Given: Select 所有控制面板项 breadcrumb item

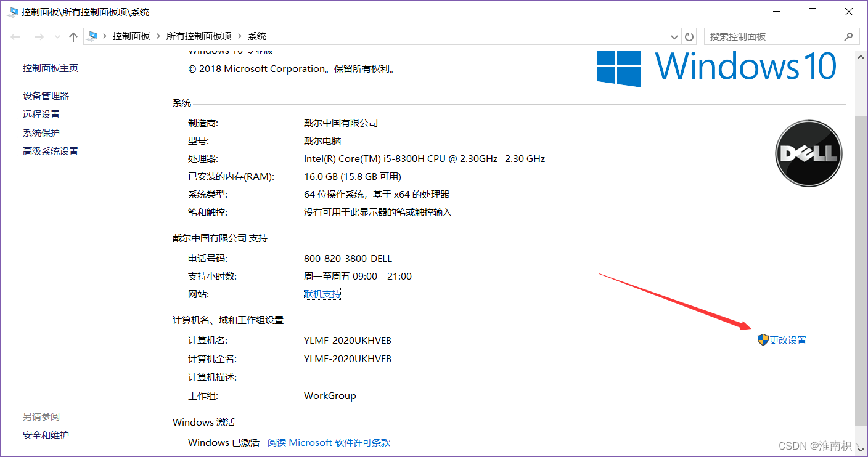Looking at the screenshot, I should click(x=199, y=36).
